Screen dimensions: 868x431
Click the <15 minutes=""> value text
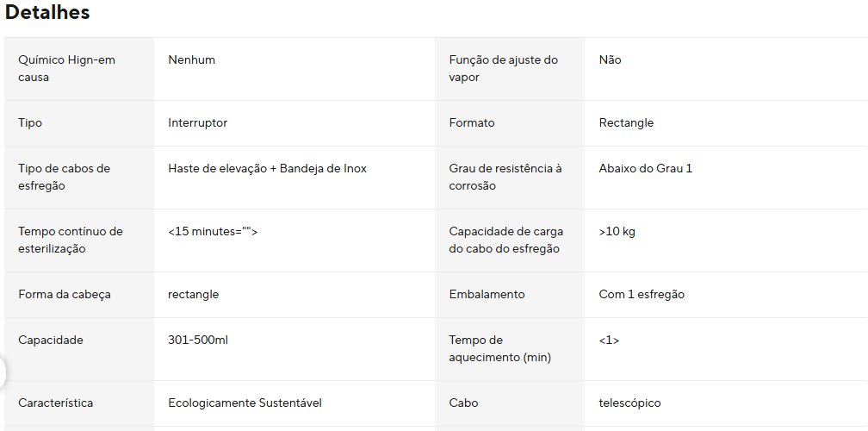(213, 232)
